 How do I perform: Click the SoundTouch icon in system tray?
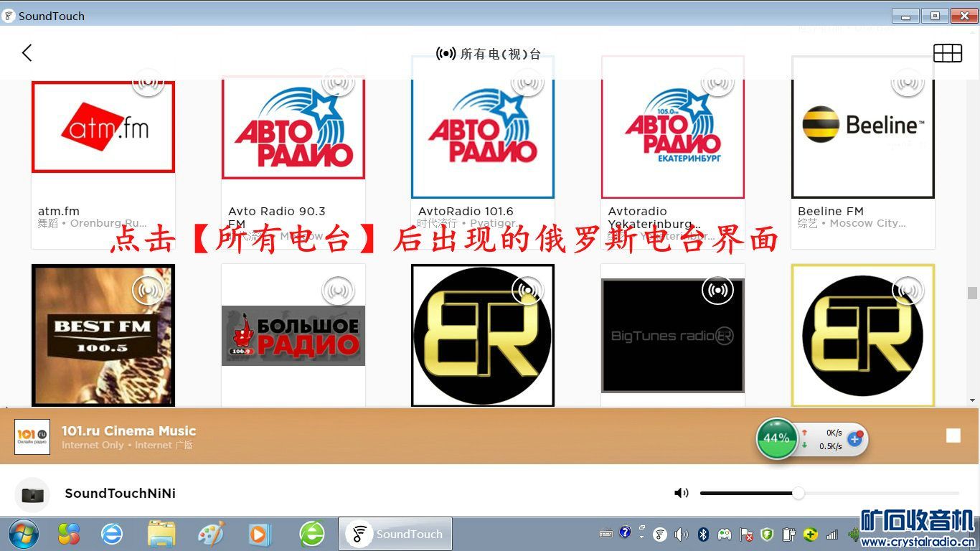pos(660,534)
